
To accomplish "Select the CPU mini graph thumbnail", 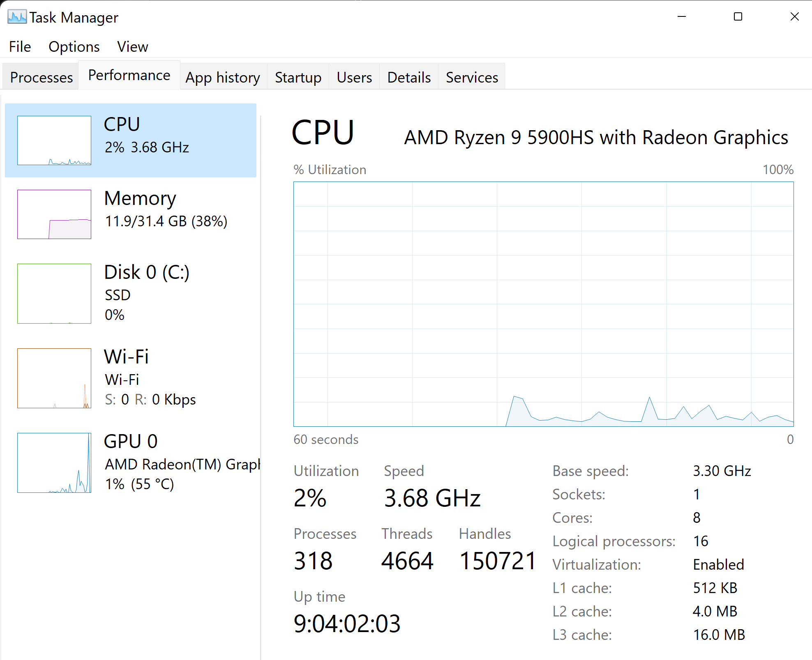I will [54, 140].
